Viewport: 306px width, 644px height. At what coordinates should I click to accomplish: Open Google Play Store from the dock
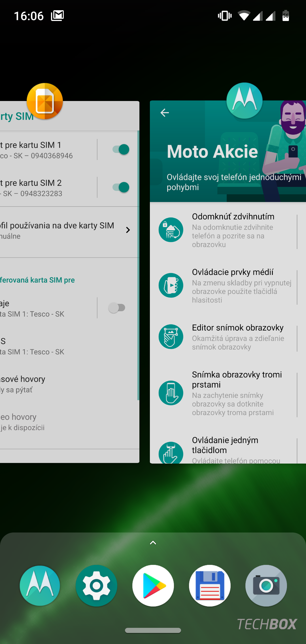point(153,586)
